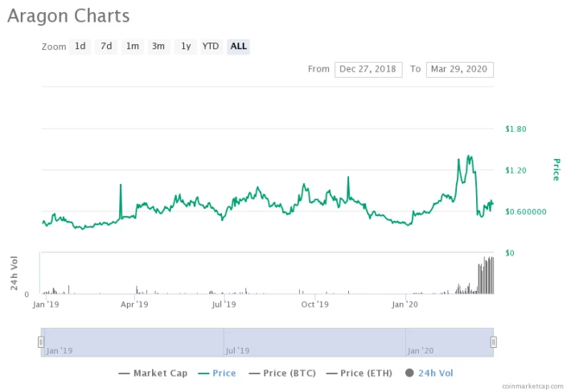This screenshot has height=392, width=571.
Task: Click the vertical Price axis title
Action: click(556, 169)
